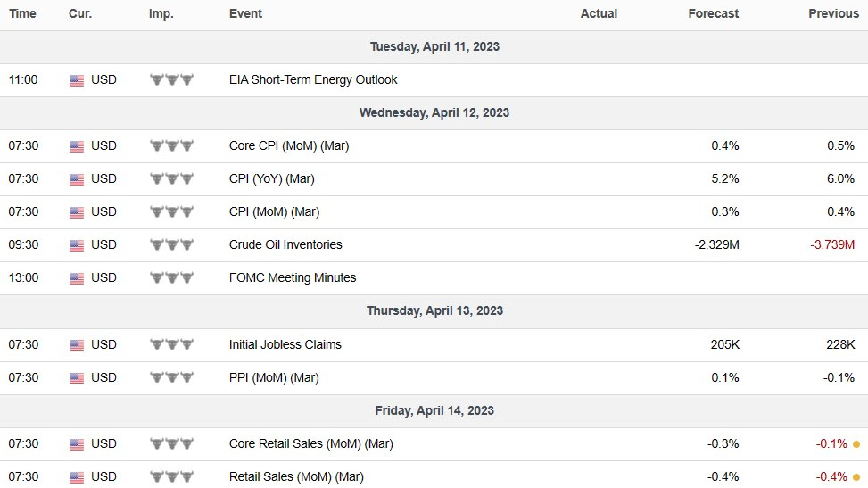Click the Forecast column header
868x488 pixels.
click(714, 14)
